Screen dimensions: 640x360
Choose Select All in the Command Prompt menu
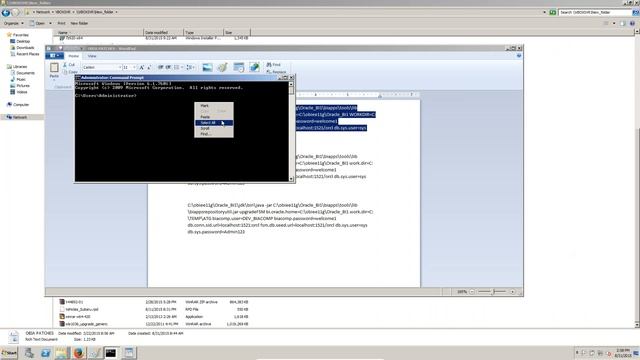coord(214,122)
